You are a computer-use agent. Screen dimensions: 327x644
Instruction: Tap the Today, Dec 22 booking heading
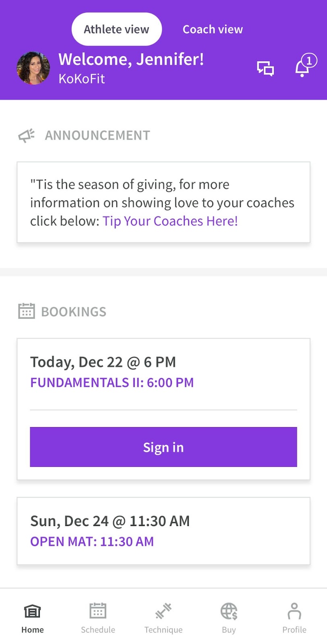[103, 362]
